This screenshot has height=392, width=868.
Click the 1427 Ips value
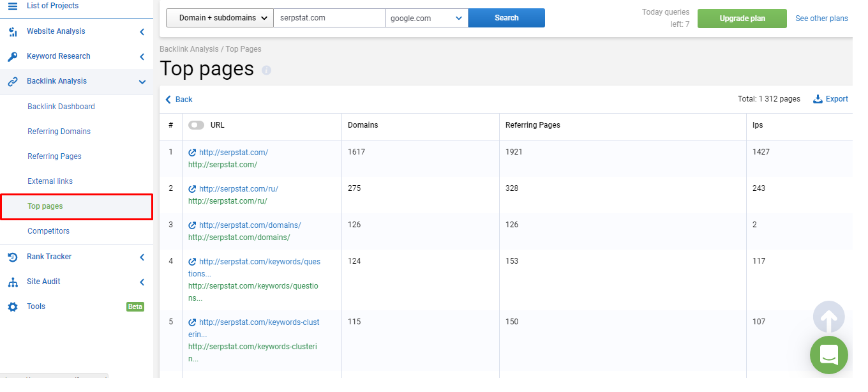pos(761,152)
